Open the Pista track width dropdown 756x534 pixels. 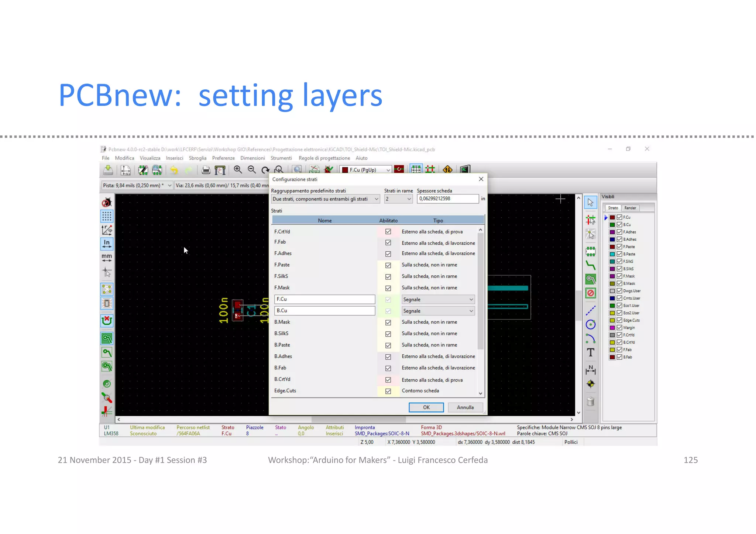(x=137, y=185)
